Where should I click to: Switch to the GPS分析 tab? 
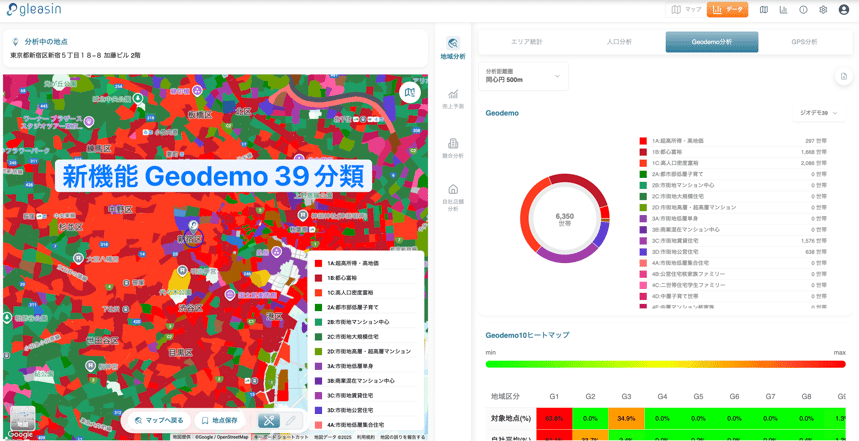click(x=804, y=42)
